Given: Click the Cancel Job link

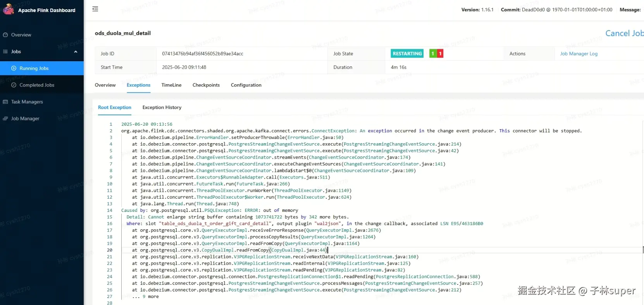Looking at the screenshot, I should pos(624,33).
